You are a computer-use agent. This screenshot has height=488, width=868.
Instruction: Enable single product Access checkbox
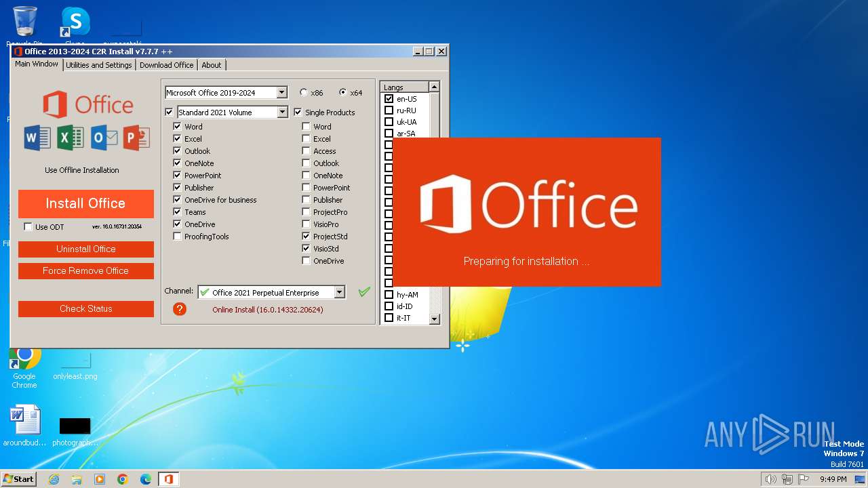(x=306, y=150)
